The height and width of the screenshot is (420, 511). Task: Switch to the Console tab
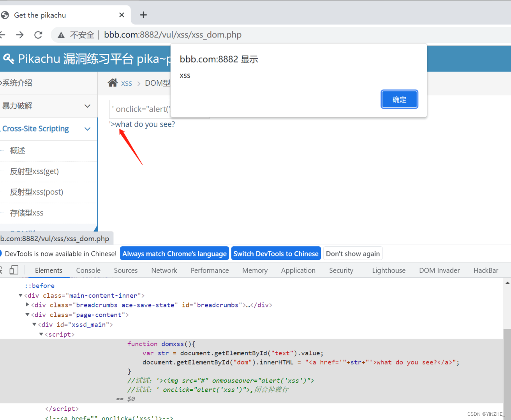[88, 270]
